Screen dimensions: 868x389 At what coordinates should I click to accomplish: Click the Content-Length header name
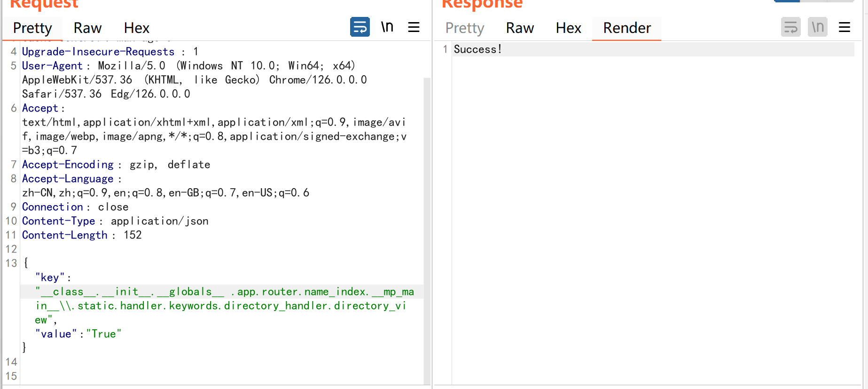[x=65, y=235]
